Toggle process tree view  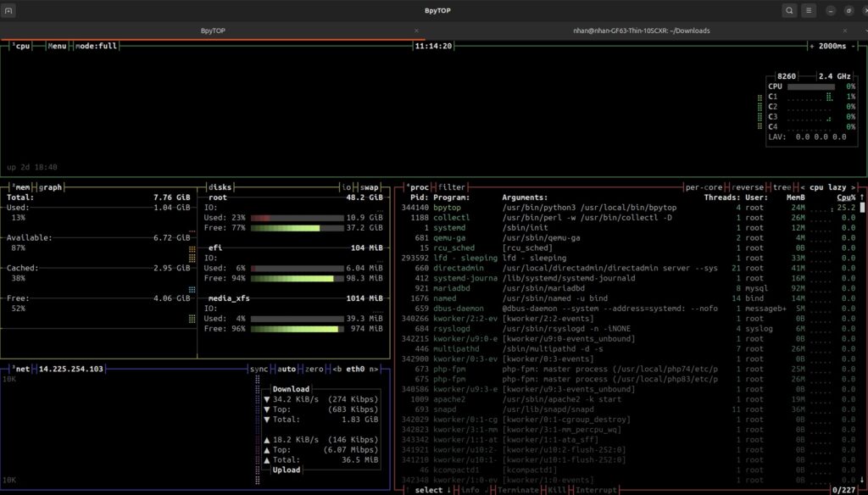click(784, 186)
